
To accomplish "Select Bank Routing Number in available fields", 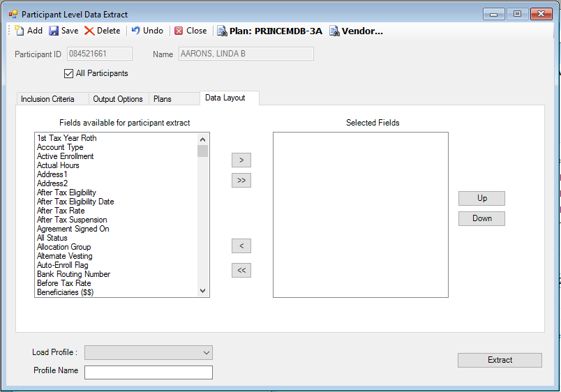I will 73,274.
